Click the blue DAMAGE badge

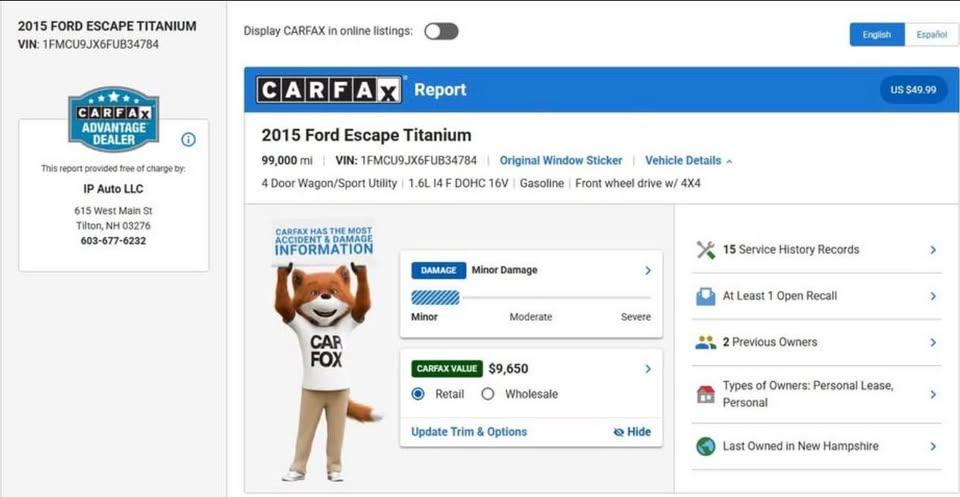[x=438, y=271]
